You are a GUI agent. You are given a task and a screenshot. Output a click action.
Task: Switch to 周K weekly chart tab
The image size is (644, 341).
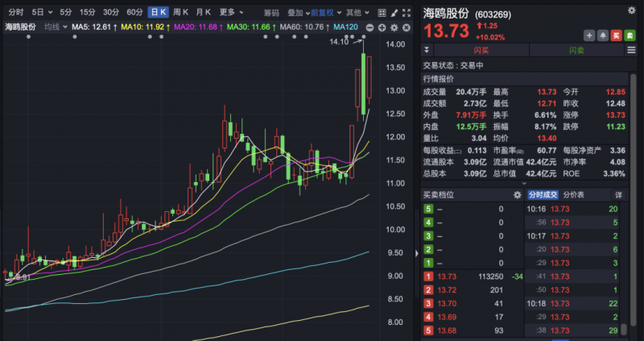pos(182,12)
